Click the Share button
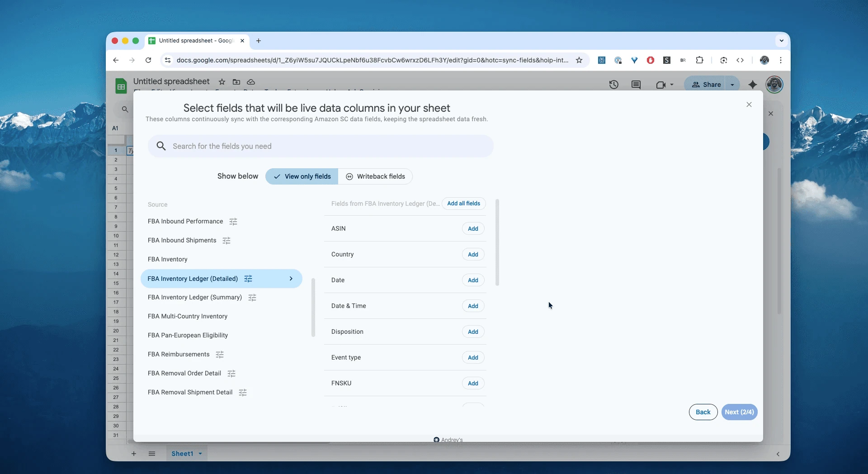Viewport: 868px width, 474px height. click(706, 85)
